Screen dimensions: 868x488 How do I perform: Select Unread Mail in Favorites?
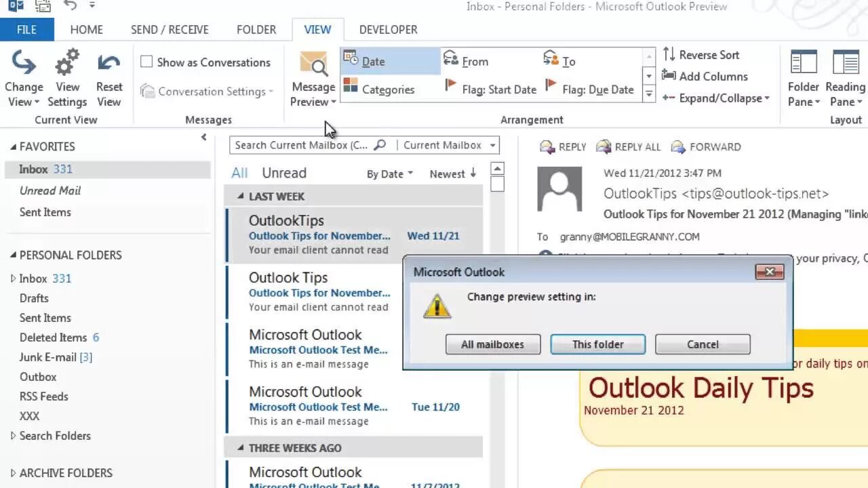coord(50,190)
